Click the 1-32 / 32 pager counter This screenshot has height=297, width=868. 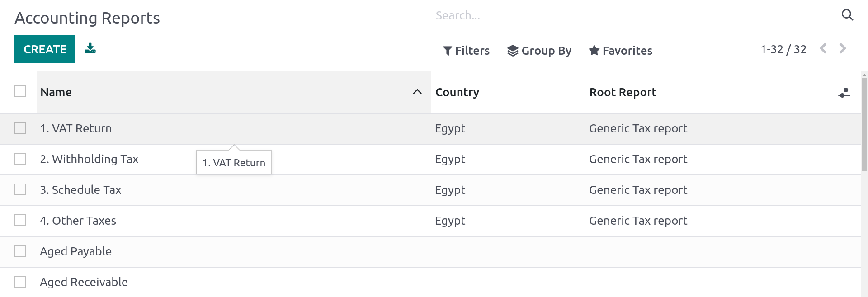point(783,49)
